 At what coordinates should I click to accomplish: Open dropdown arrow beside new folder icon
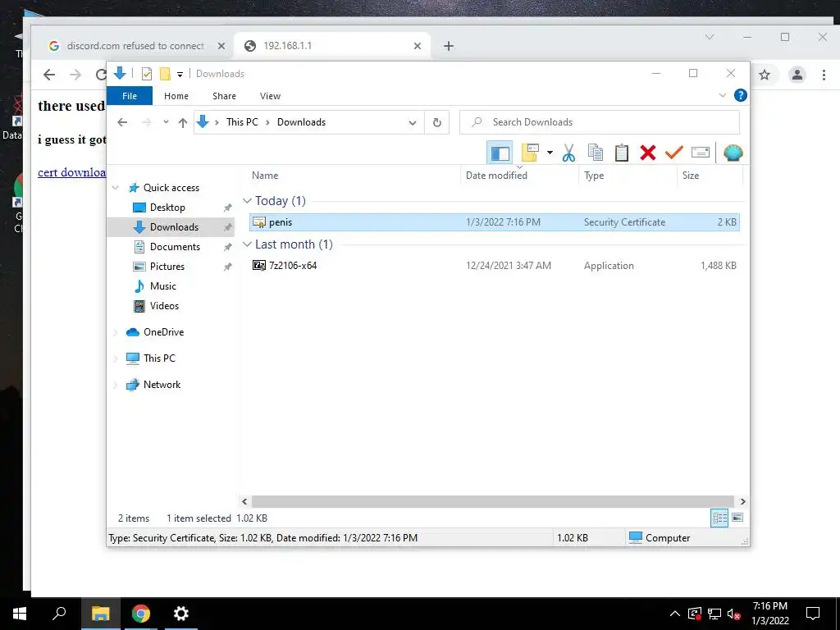(x=550, y=153)
